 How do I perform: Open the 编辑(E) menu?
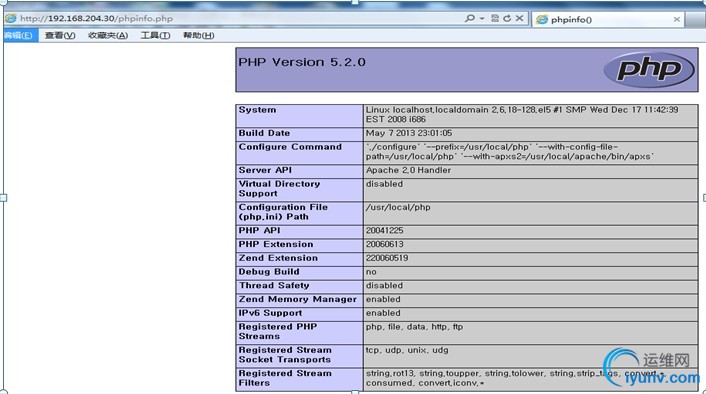tap(19, 35)
